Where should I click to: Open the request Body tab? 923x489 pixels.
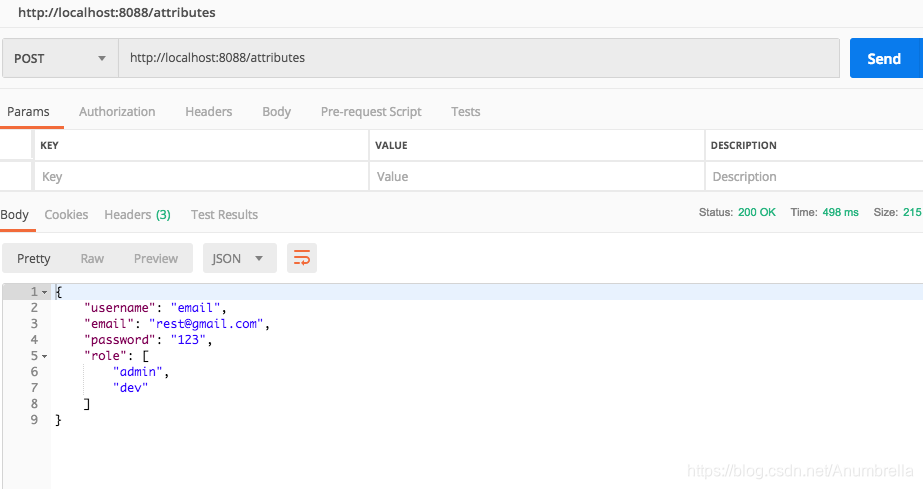tap(277, 112)
